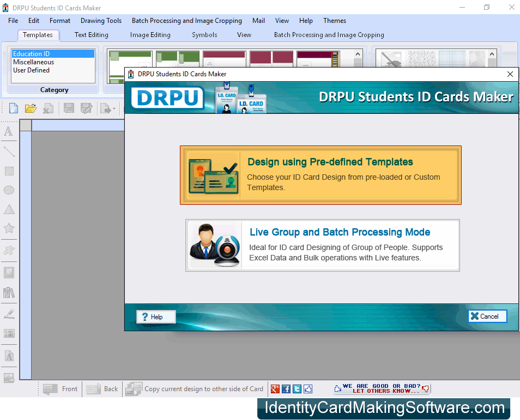Click the Save As icon
The width and height of the screenshot is (520, 420).
click(x=86, y=108)
